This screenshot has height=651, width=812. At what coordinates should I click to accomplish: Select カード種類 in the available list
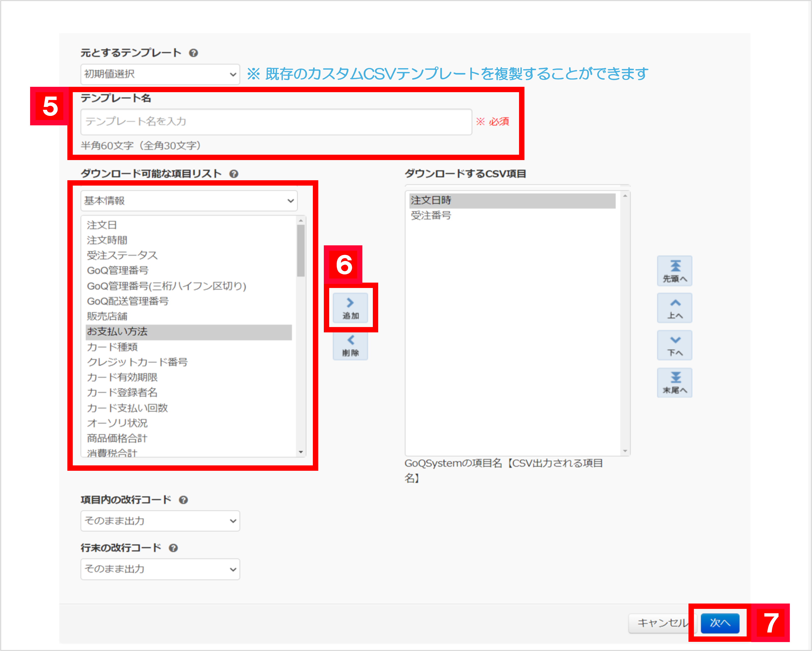point(189,347)
